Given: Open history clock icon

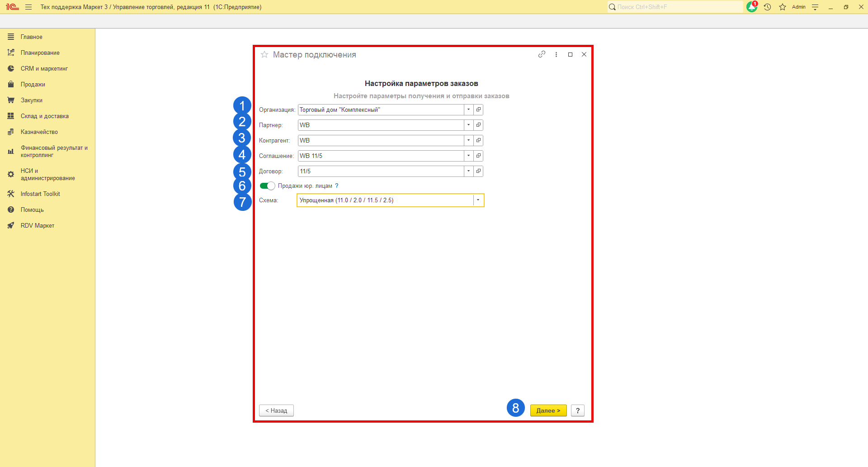Looking at the screenshot, I should (x=767, y=7).
